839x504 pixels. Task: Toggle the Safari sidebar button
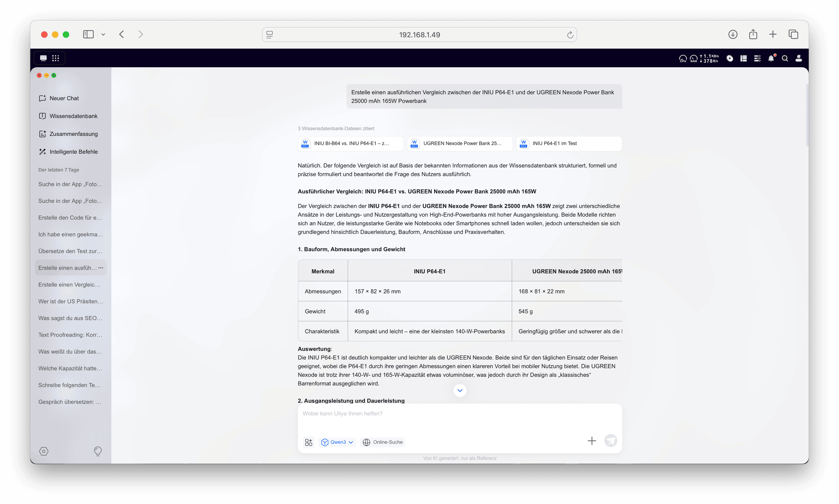(x=88, y=34)
